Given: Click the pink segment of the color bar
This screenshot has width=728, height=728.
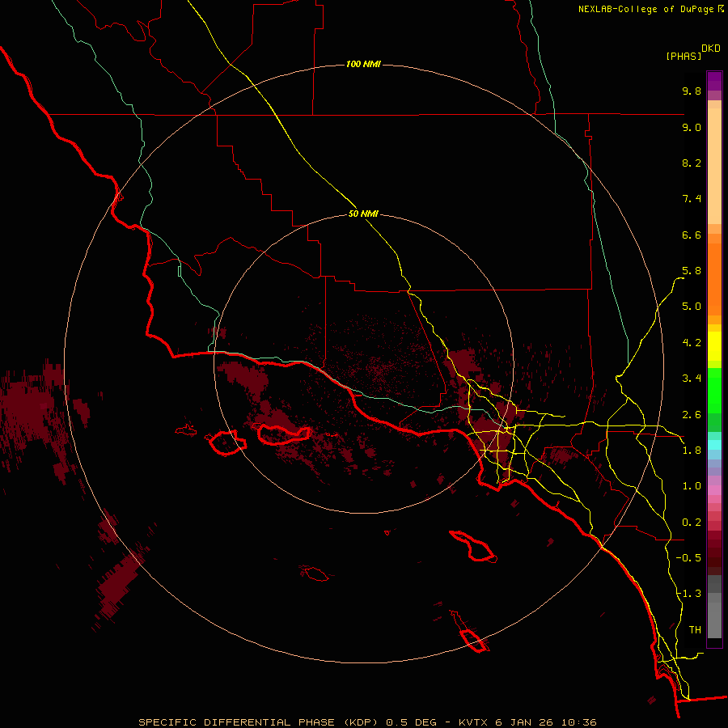Looking at the screenshot, I should point(714,490).
